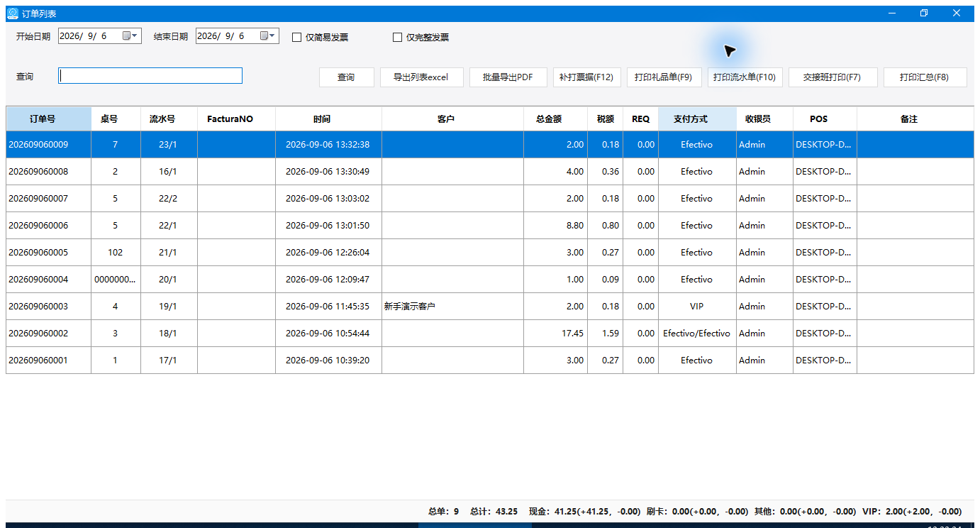Click total amount 17.45 cell
The image size is (980, 528).
(555, 333)
